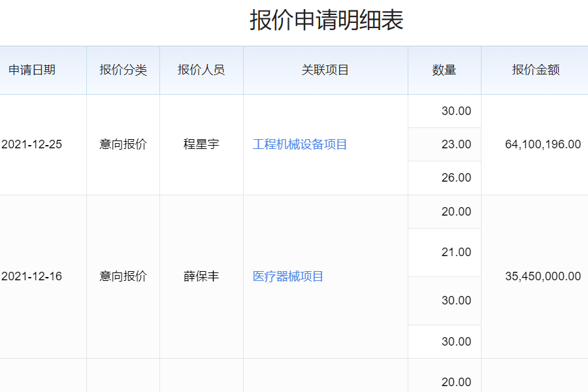This screenshot has width=588, height=392.
Task: Open the 工程机械设备项目 project link
Action: tap(300, 144)
